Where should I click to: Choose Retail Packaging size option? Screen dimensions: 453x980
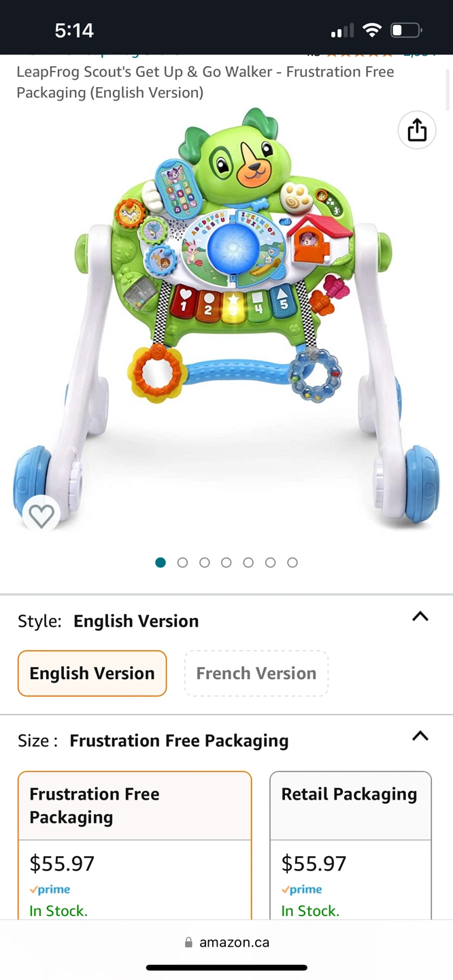(350, 845)
